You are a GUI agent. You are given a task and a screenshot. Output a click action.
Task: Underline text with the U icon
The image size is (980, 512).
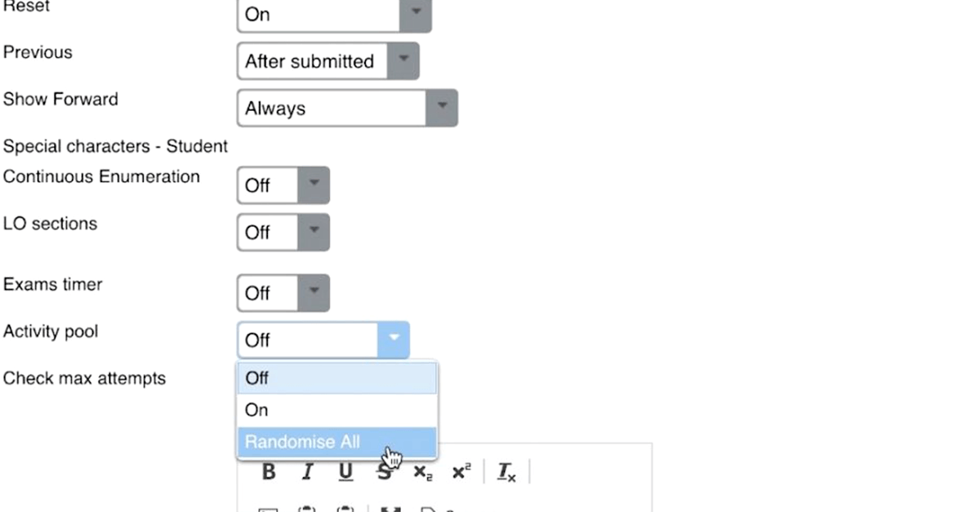click(345, 472)
